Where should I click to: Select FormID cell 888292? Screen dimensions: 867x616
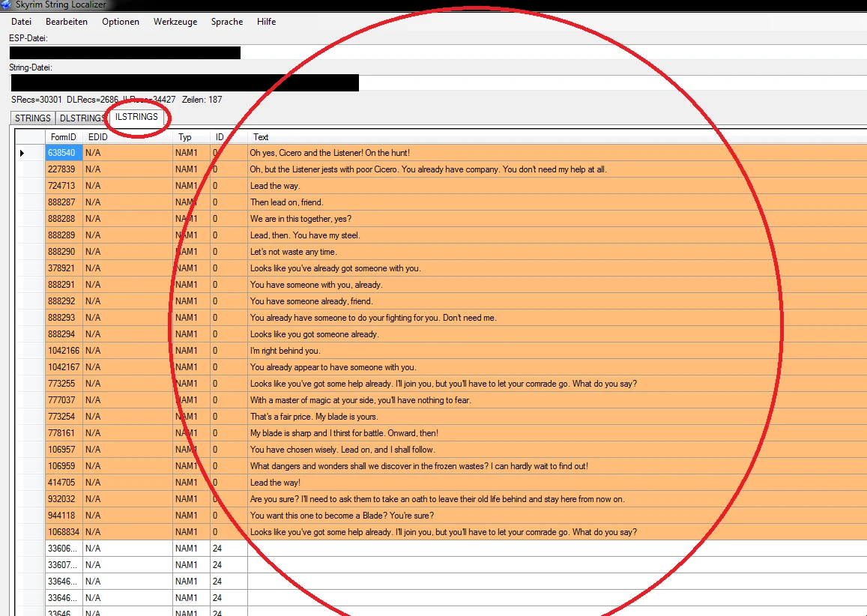64,301
